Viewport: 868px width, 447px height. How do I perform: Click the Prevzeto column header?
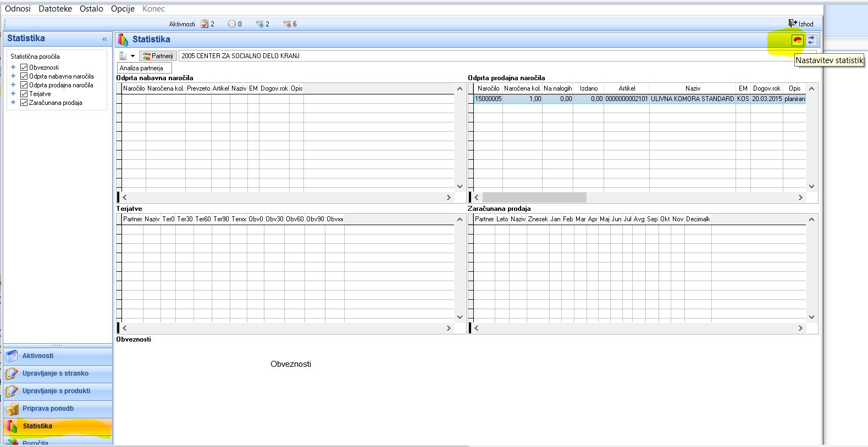[x=198, y=88]
